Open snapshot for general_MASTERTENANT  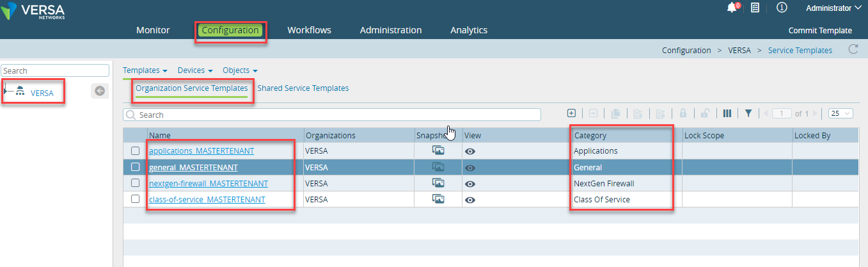click(438, 167)
